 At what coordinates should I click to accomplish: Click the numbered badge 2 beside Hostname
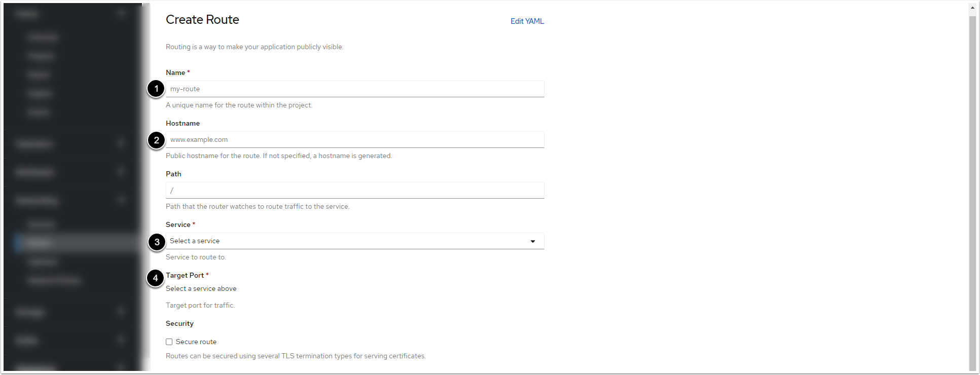(x=156, y=140)
